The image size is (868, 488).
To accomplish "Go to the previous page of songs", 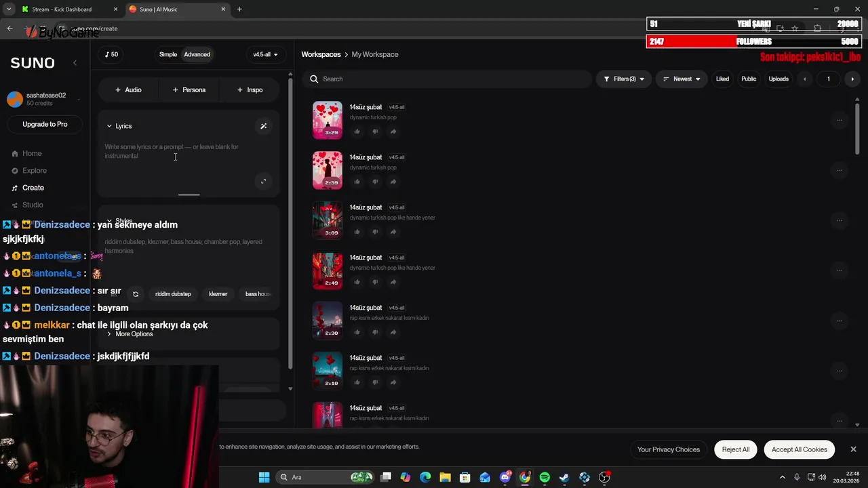I will [805, 79].
